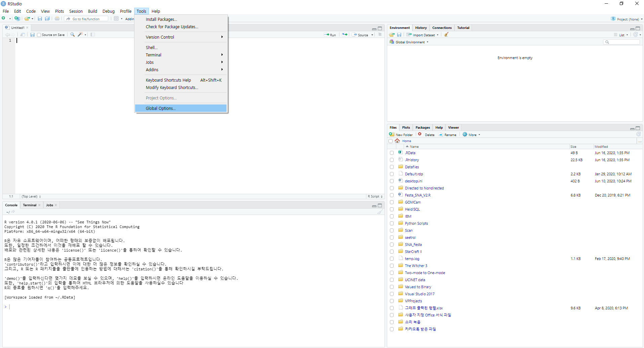Screen dimensions: 644x348
Task: Close the Untitled1 editor tab
Action: (27, 28)
